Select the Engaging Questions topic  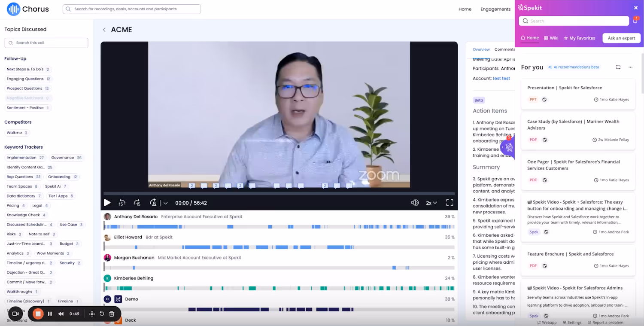point(28,79)
